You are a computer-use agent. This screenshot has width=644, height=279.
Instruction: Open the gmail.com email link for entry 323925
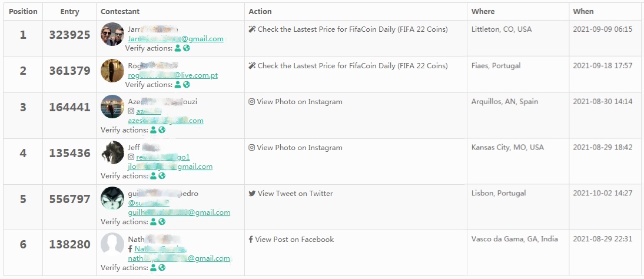click(175, 39)
